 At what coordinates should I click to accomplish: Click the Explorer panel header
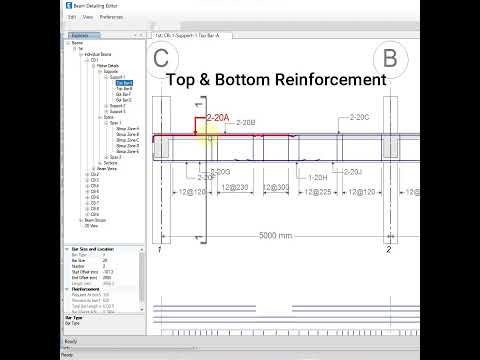coord(85,35)
